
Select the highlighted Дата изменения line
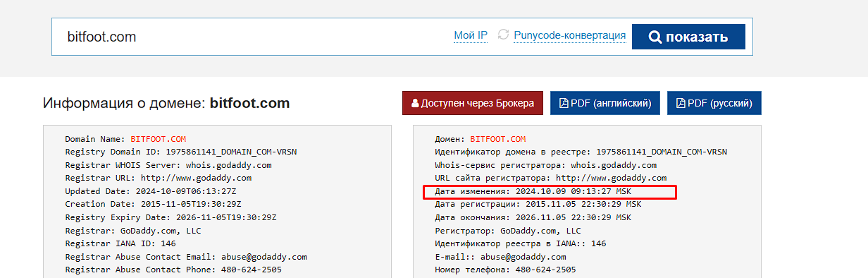click(x=550, y=192)
